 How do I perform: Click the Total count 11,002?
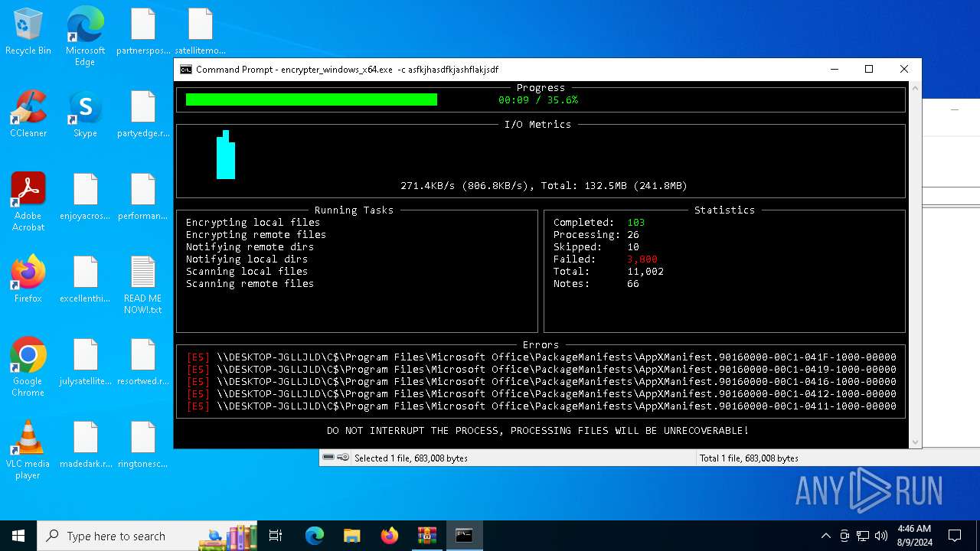[x=645, y=272]
